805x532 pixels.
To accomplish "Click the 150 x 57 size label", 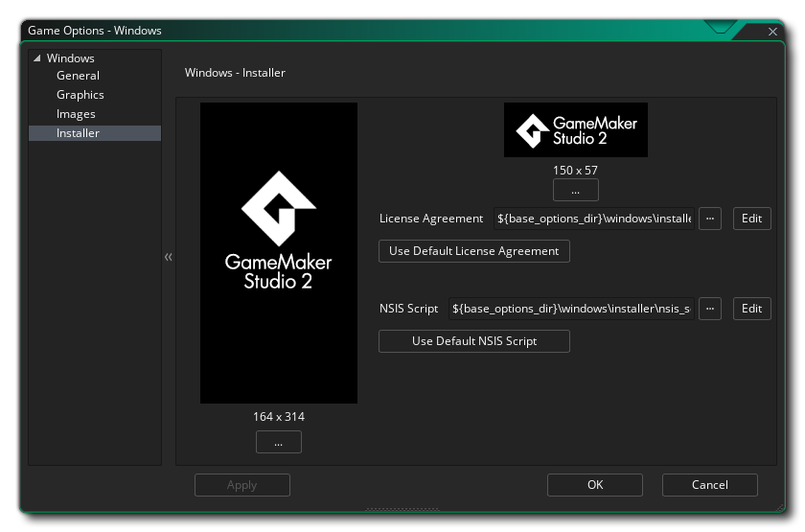I will tap(576, 170).
